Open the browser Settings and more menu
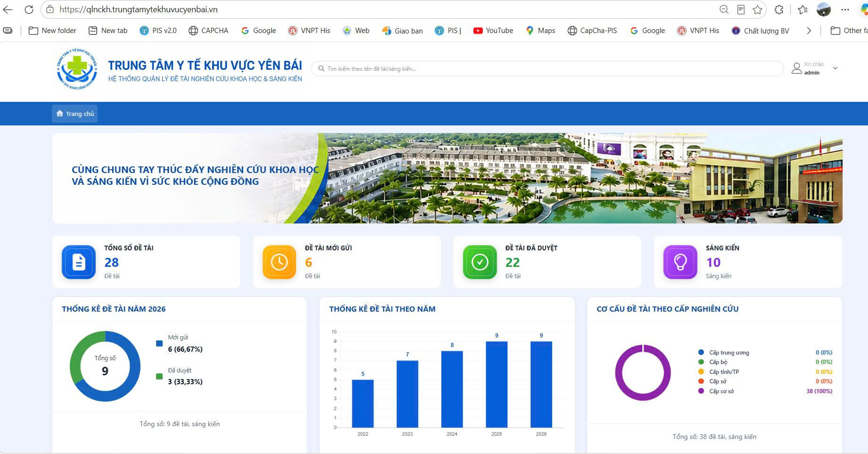 point(845,9)
